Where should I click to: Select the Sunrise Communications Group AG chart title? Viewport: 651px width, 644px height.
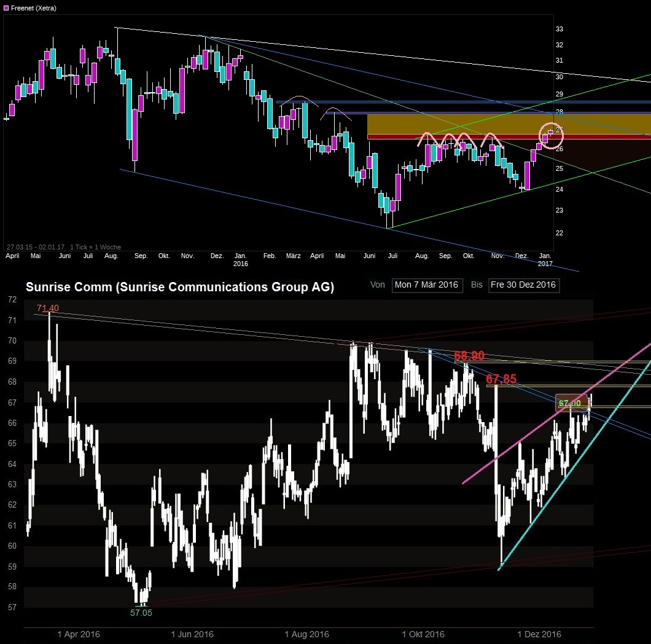(180, 287)
